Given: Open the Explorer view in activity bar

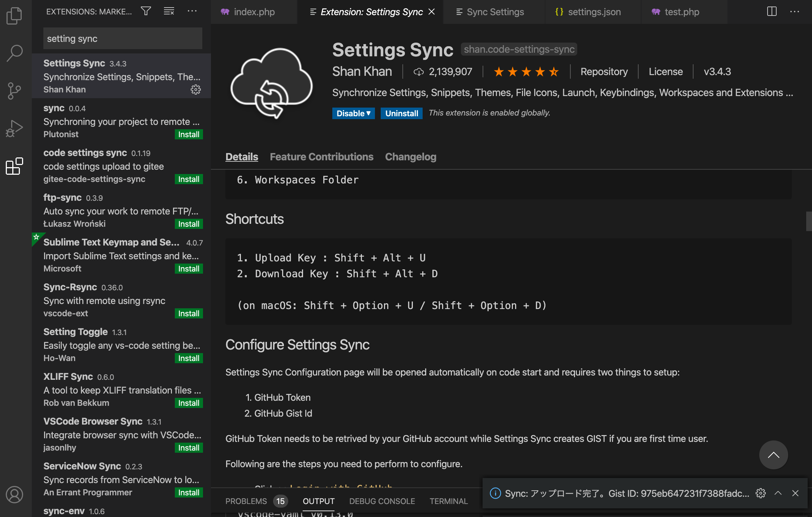Looking at the screenshot, I should point(14,16).
